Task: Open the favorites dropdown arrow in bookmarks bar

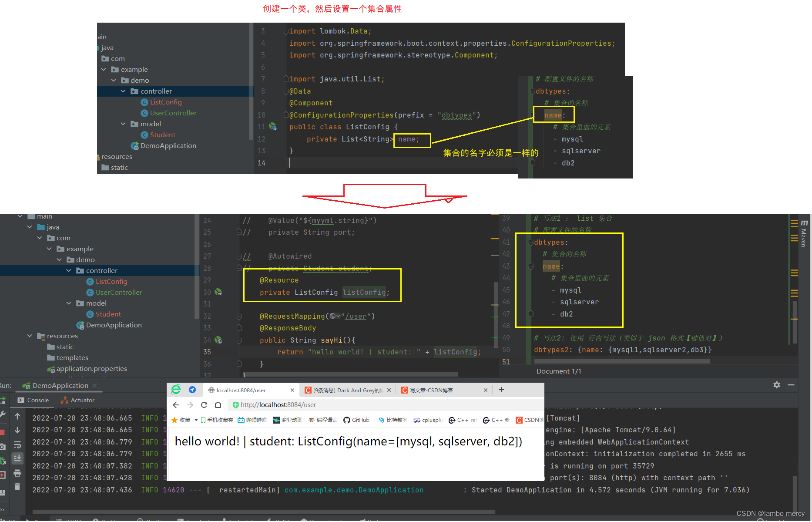Action: click(x=196, y=420)
